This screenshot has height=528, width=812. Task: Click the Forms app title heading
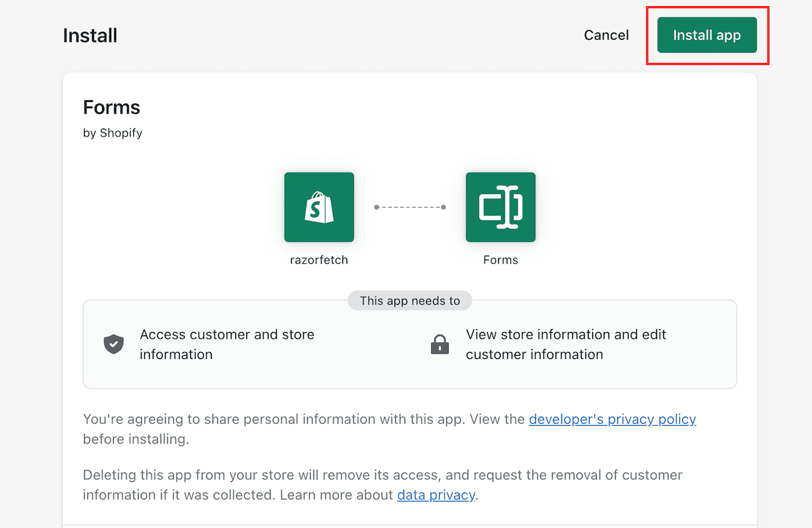coord(112,107)
